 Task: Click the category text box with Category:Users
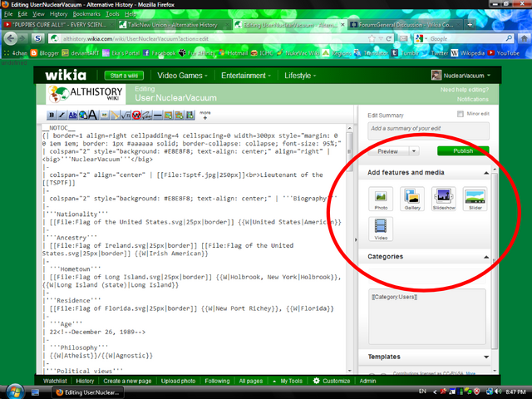pos(427,317)
